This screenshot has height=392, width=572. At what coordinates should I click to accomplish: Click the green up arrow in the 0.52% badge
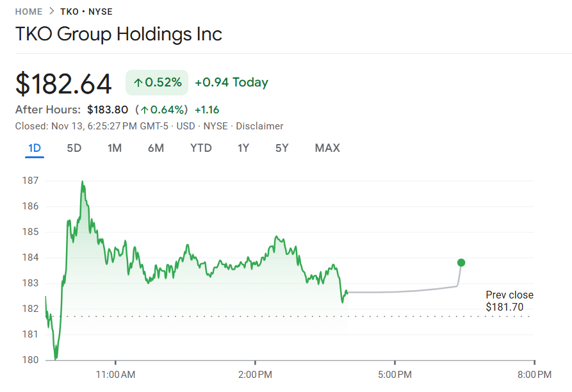[138, 82]
